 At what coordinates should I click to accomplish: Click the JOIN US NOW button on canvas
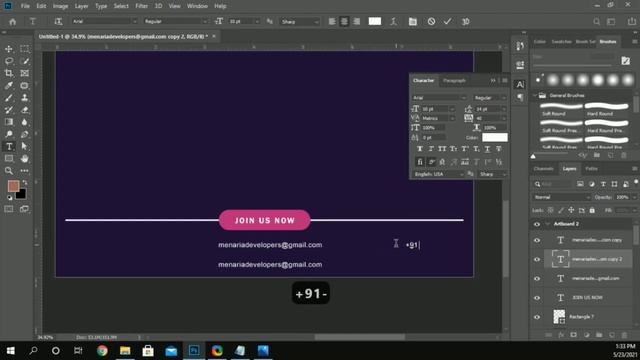click(x=264, y=220)
